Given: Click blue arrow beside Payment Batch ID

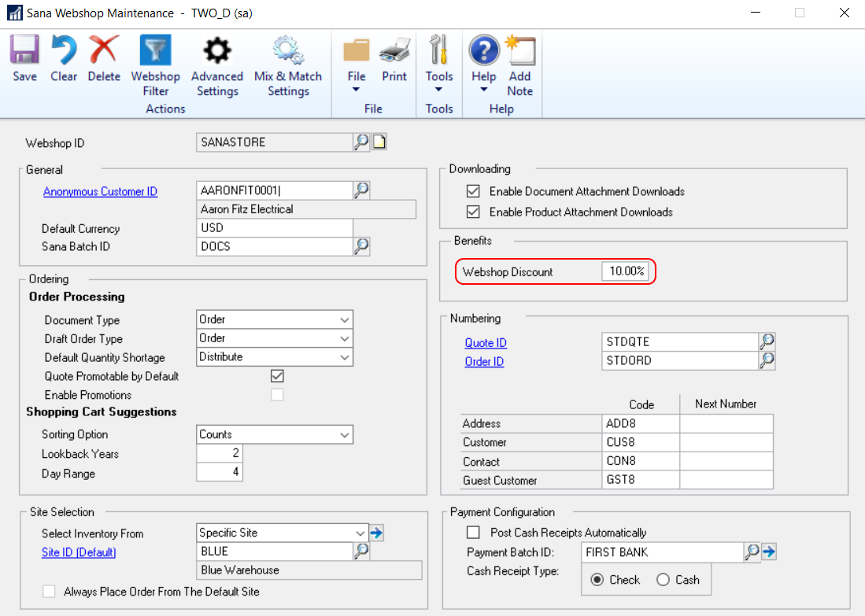Looking at the screenshot, I should click(769, 551).
